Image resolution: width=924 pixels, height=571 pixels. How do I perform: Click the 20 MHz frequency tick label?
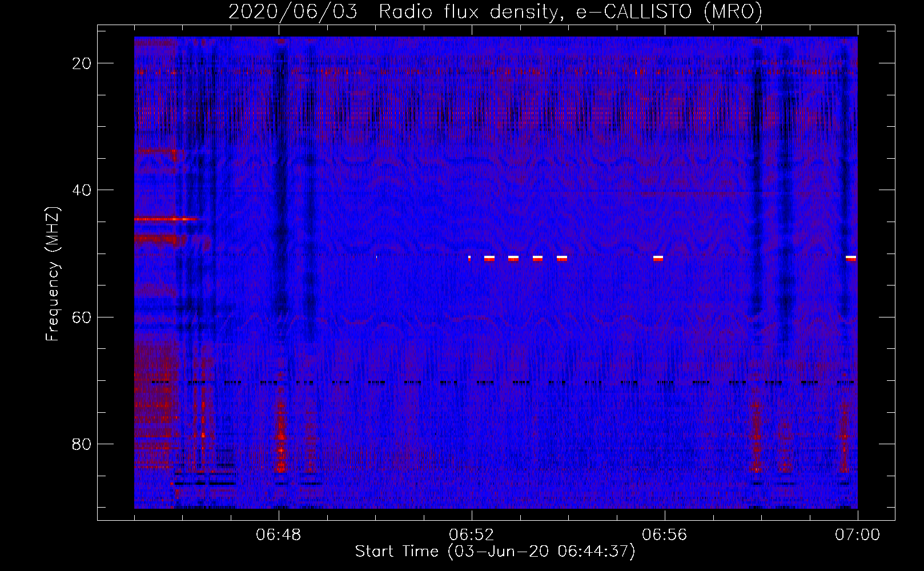click(x=82, y=63)
